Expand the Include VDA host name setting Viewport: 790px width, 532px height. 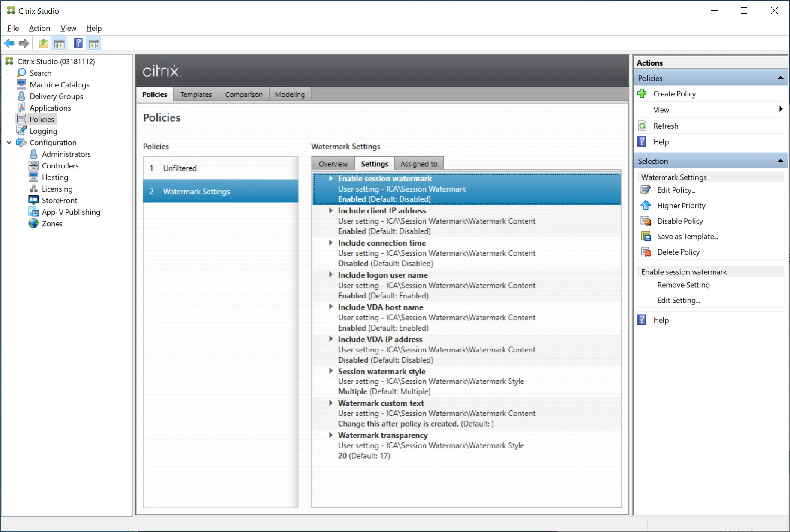[330, 307]
